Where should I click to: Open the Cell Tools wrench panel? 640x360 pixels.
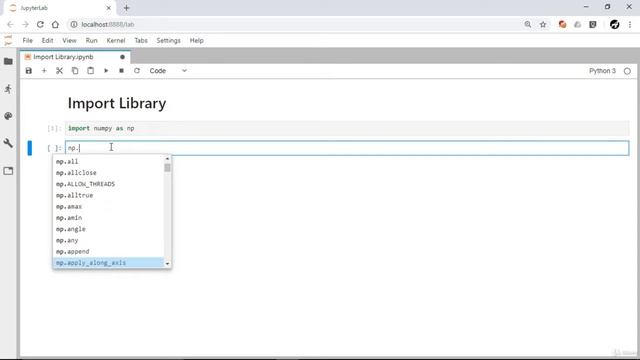[8, 143]
